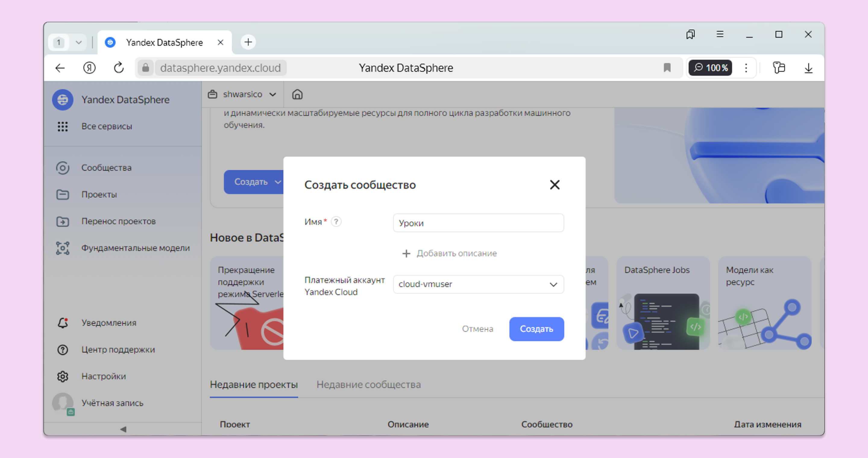Open a new browser tab
868x458 pixels.
[248, 42]
